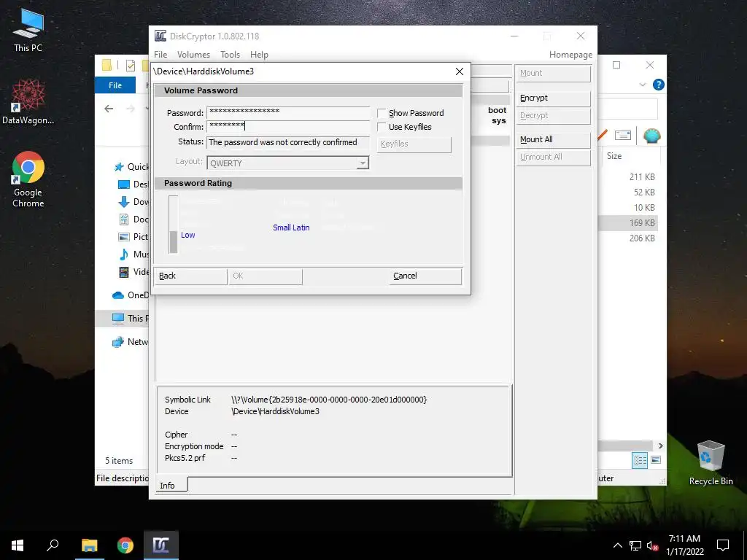The height and width of the screenshot is (560, 747).
Task: Click the Symbolic Link volume GUID value
Action: pos(329,400)
